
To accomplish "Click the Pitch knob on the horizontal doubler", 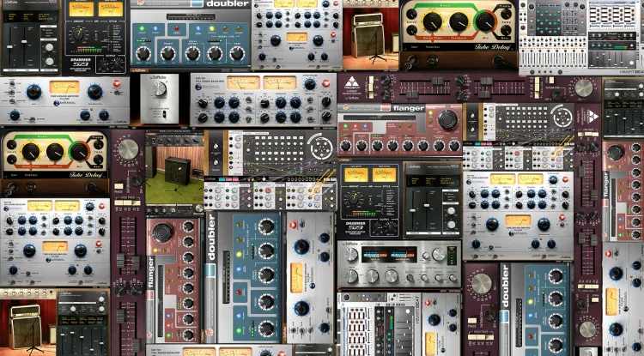I will [167, 54].
